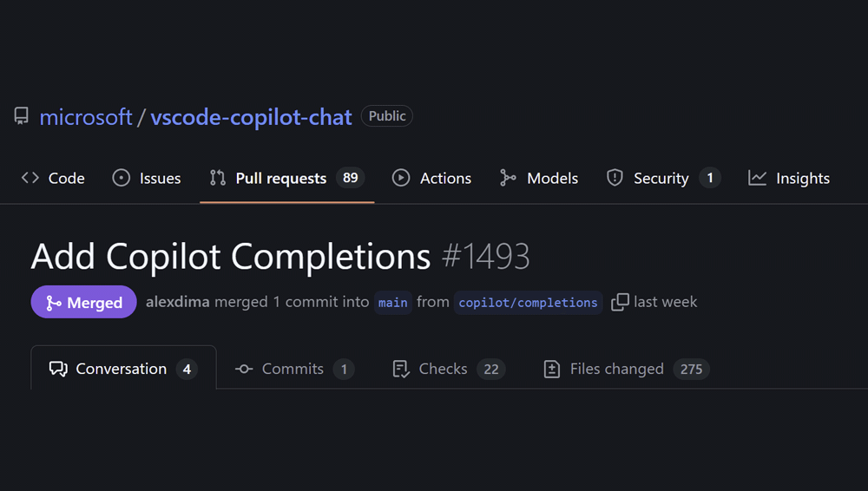The image size is (868, 491).
Task: Click the Pull requests count badge 89
Action: [351, 178]
